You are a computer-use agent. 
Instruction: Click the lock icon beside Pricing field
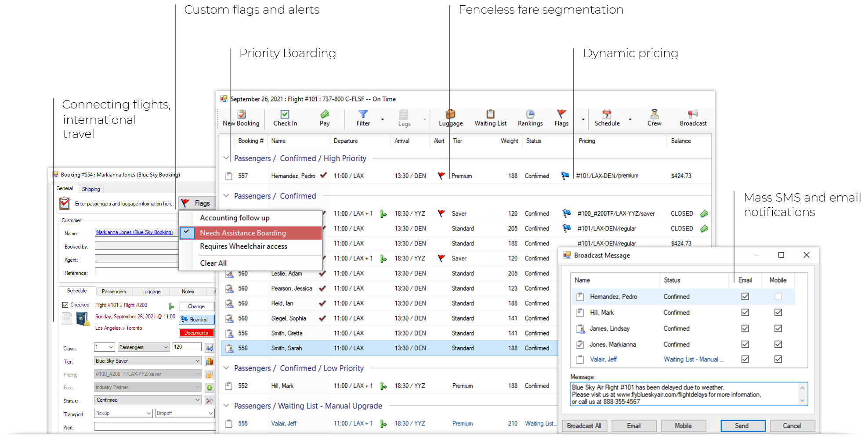tap(210, 375)
